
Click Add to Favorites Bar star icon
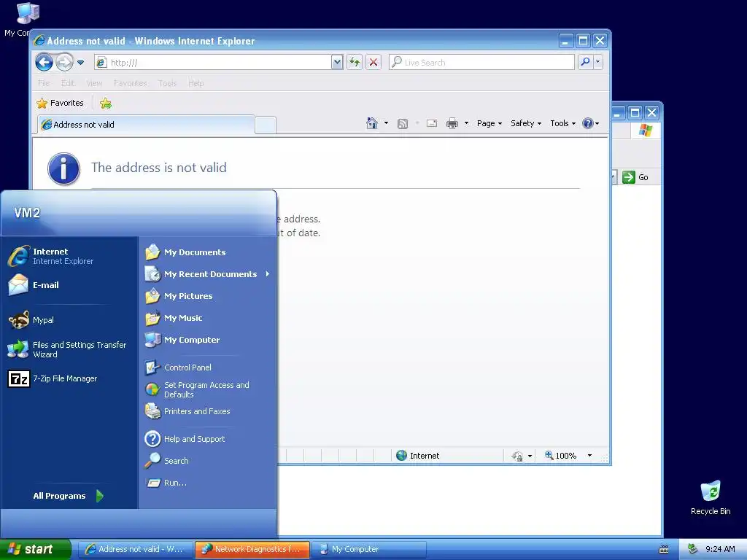click(106, 104)
